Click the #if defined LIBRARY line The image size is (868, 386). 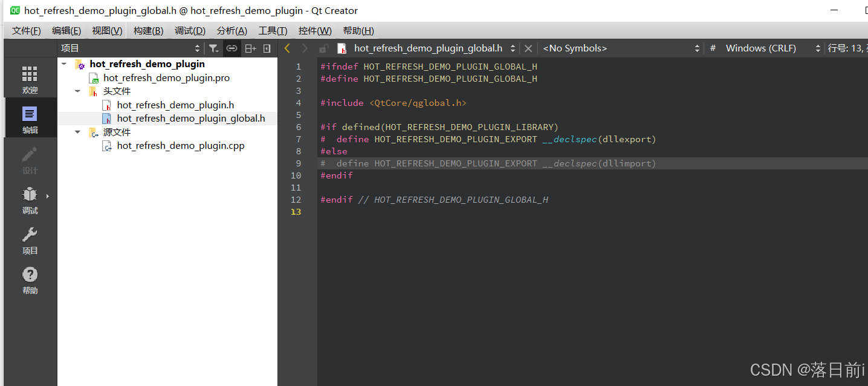click(439, 127)
